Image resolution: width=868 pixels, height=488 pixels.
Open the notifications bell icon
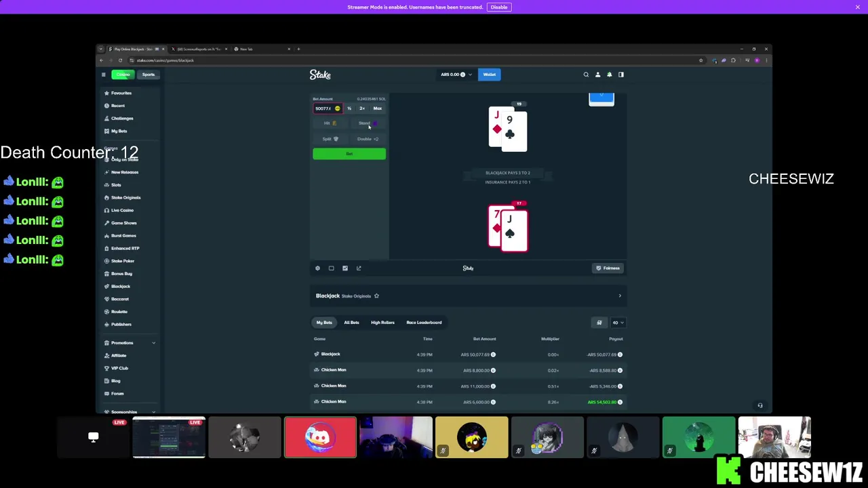[x=609, y=75]
